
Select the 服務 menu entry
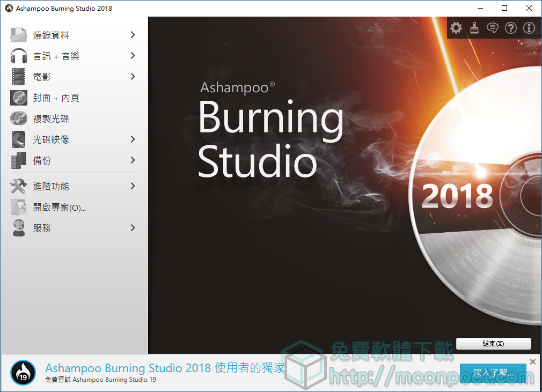tap(47, 227)
